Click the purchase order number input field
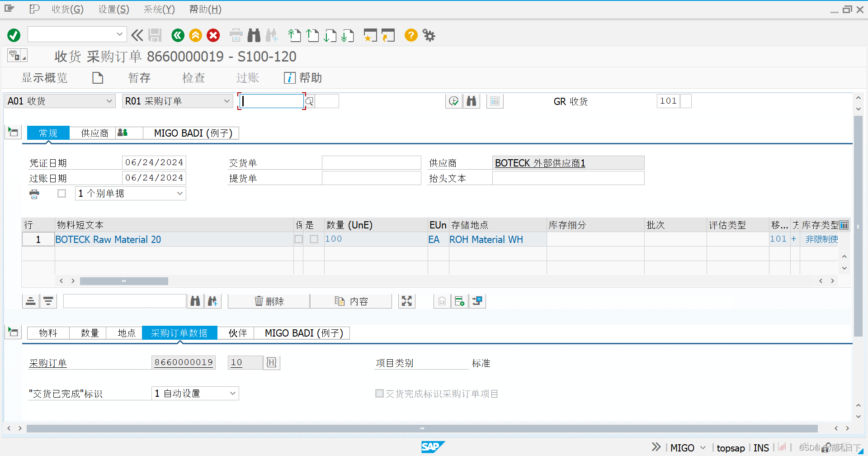This screenshot has width=868, height=456. click(x=271, y=101)
